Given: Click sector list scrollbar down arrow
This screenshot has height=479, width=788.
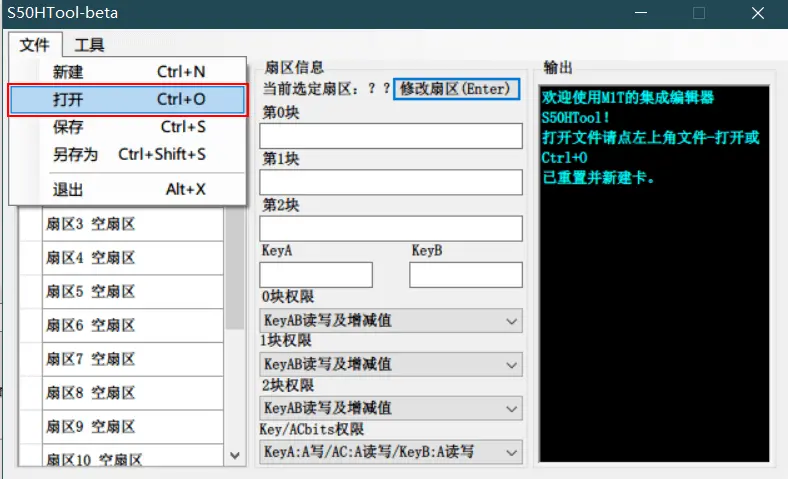Looking at the screenshot, I should click(x=235, y=455).
